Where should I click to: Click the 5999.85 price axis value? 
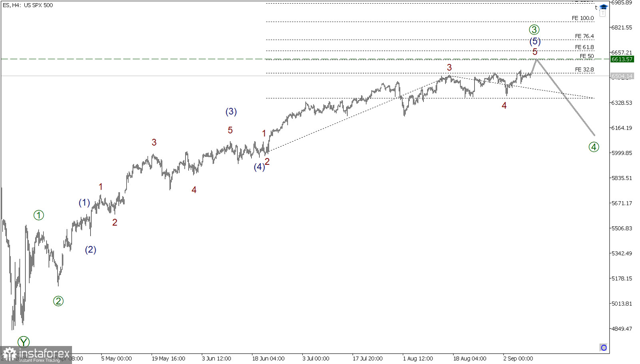tap(622, 153)
